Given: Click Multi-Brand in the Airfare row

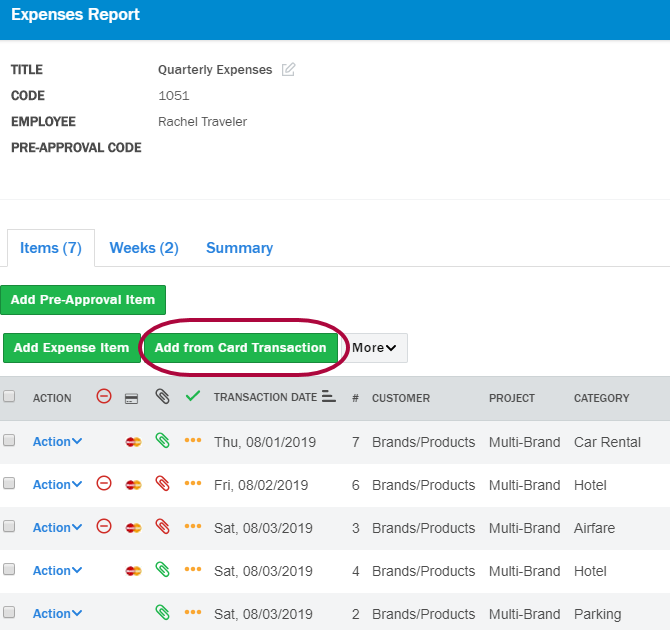Looking at the screenshot, I should coord(524,528).
